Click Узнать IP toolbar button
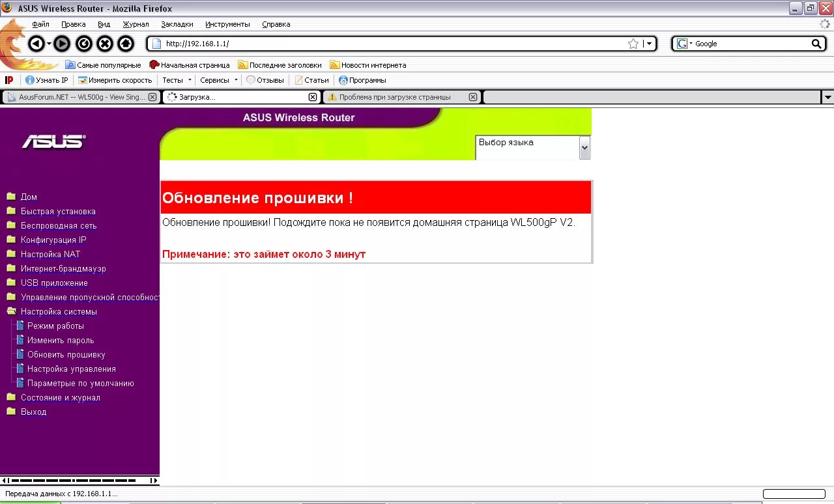834x504 pixels. pos(46,80)
